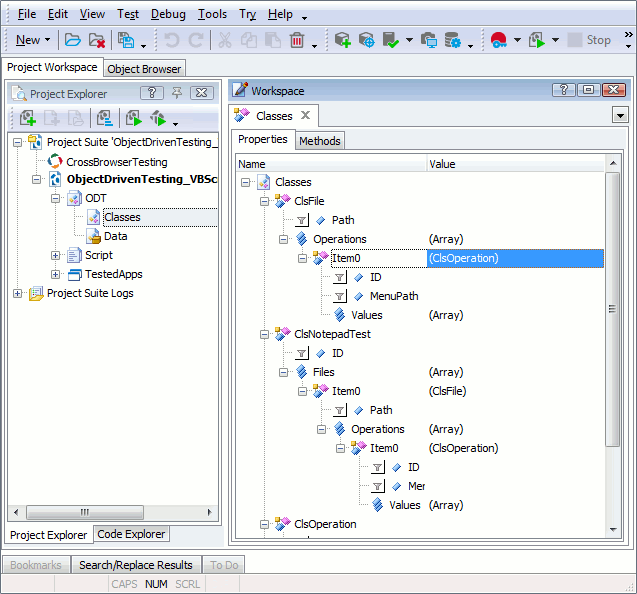Image resolution: width=637 pixels, height=594 pixels.
Task: Switch to the Methods tab
Action: [319, 141]
